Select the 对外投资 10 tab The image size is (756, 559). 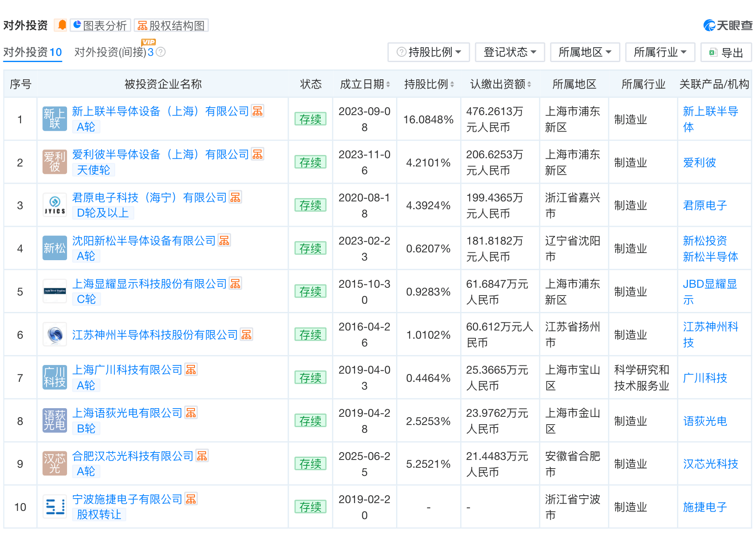point(32,52)
